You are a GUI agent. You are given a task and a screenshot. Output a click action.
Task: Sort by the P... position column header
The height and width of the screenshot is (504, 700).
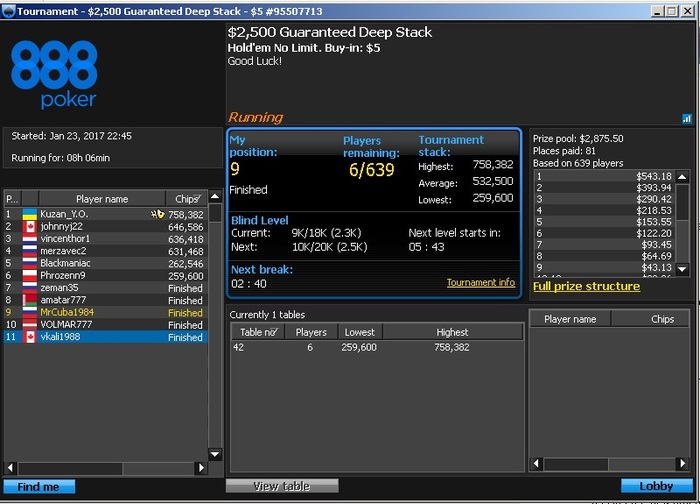12,199
